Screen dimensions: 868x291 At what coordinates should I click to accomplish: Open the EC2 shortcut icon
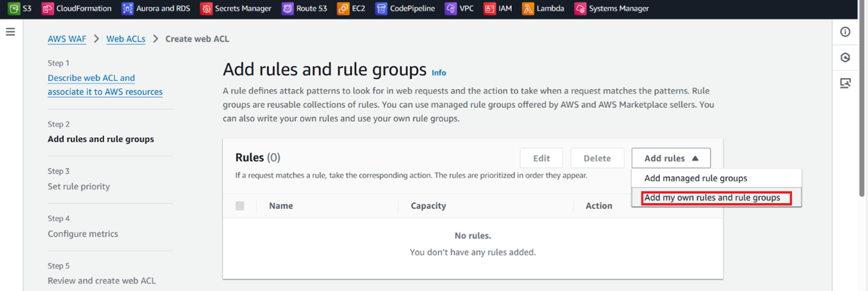click(x=343, y=9)
